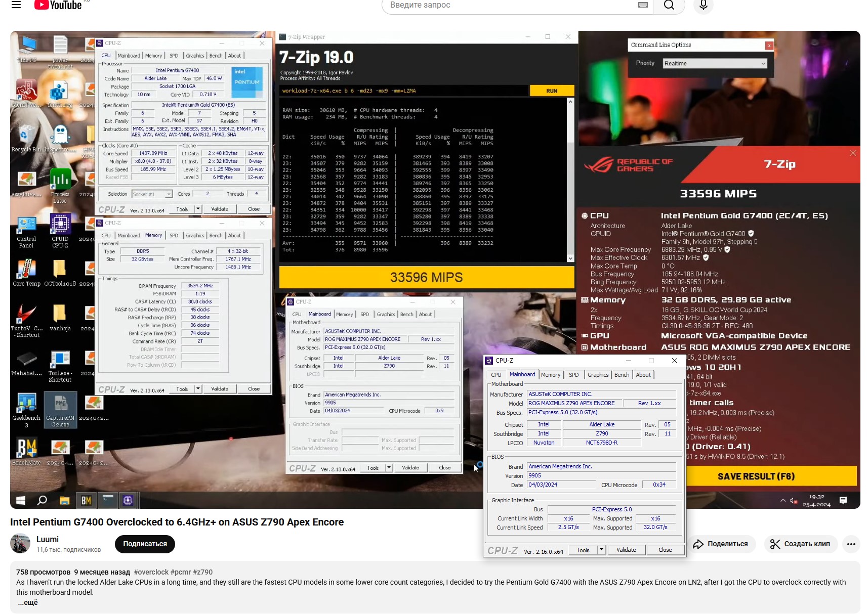Expand Tools dropdown arrow in CPU-Z 2.16.0
Screen dimensions: 868x614
601,550
